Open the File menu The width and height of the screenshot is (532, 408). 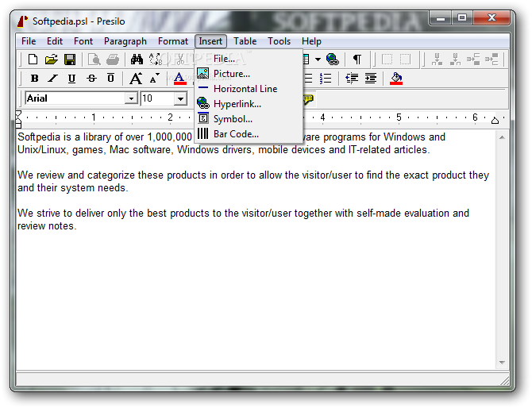pyautogui.click(x=29, y=41)
